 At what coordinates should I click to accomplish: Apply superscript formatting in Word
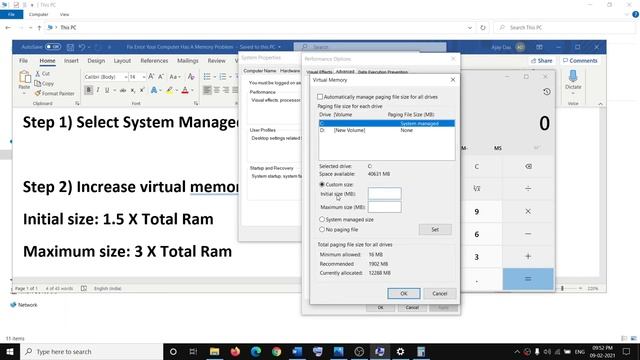142,90
